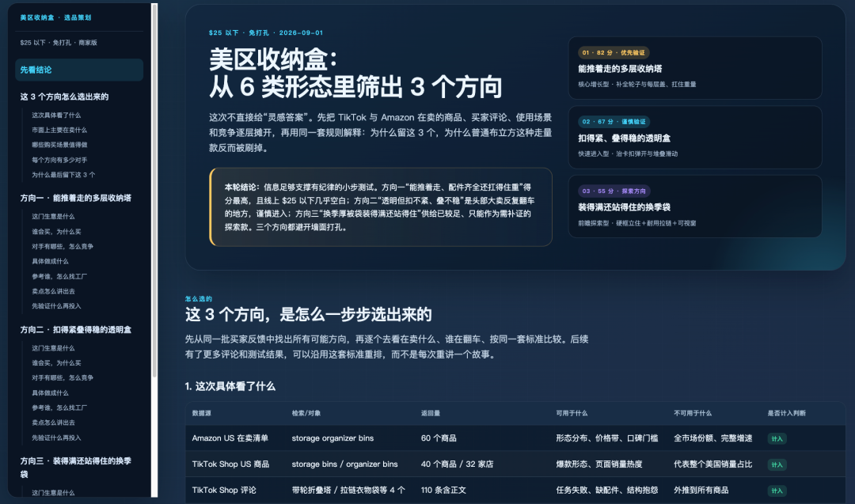This screenshot has width=855, height=504.
Task: Click the 数据源 column header
Action: pos(201,413)
